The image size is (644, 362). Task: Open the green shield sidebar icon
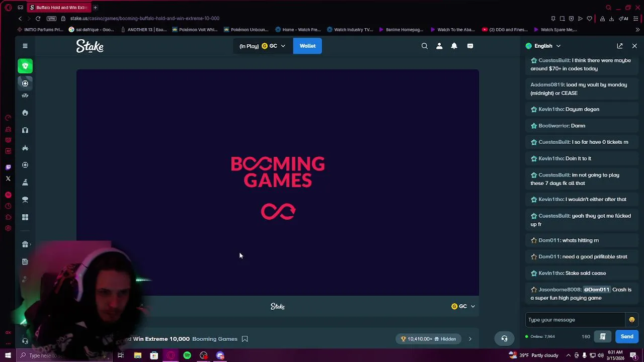click(x=25, y=66)
